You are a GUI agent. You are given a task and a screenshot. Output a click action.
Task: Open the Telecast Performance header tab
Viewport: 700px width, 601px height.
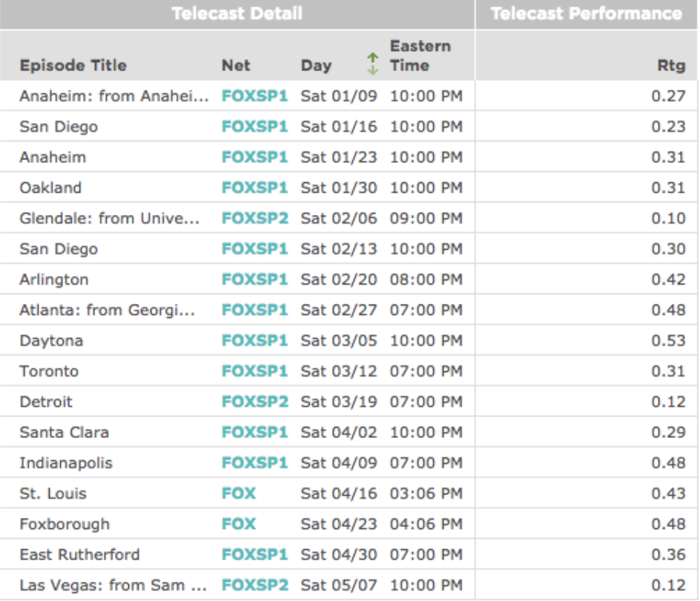586,14
